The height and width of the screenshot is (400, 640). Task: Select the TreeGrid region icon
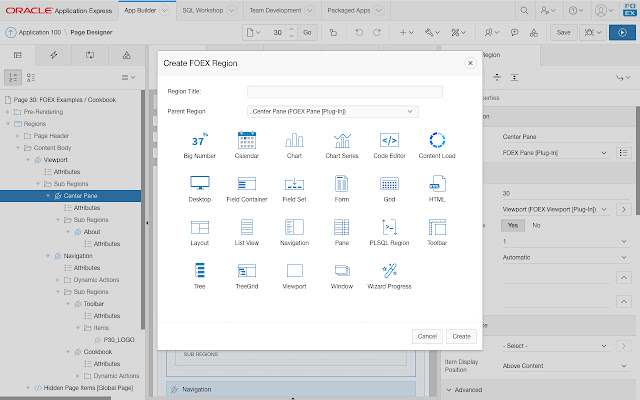[246, 274]
